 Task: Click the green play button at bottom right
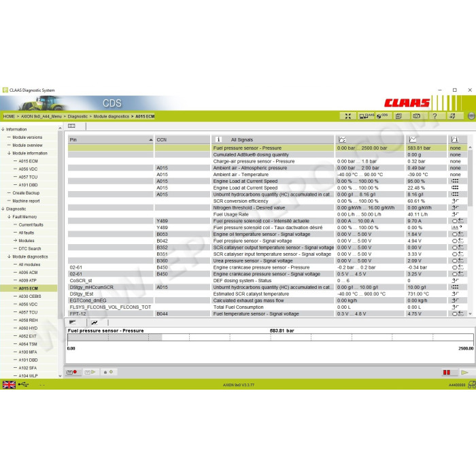464,372
